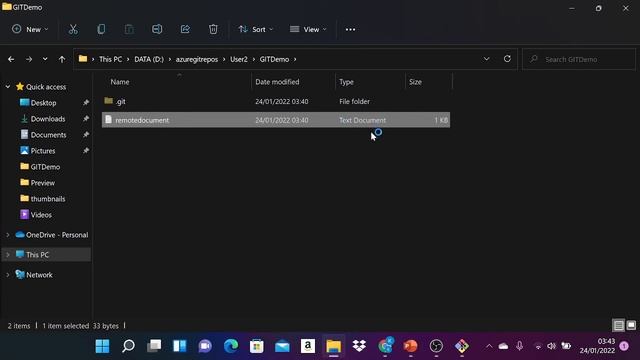Open Desktop in Quick access
This screenshot has width=640, height=360.
(43, 103)
